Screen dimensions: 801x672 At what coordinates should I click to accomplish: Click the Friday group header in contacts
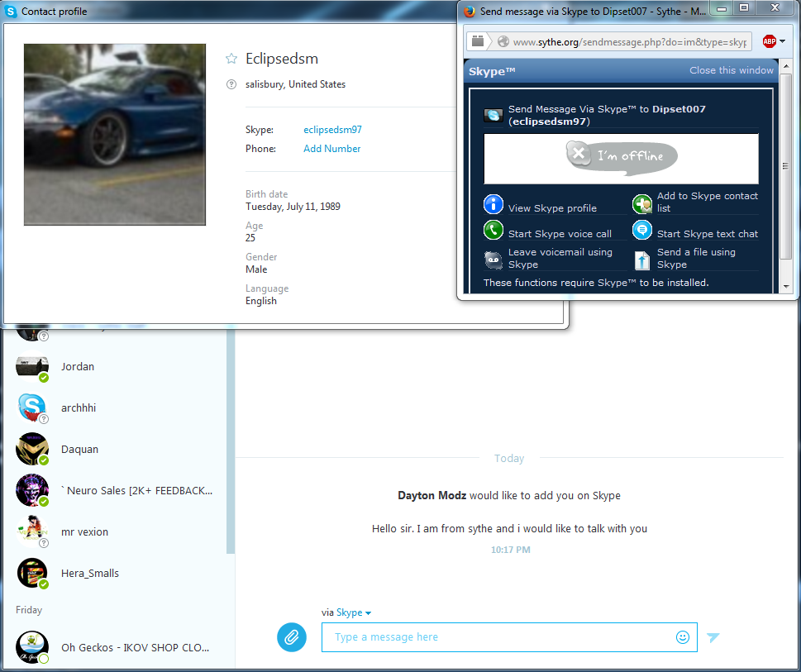tap(29, 610)
